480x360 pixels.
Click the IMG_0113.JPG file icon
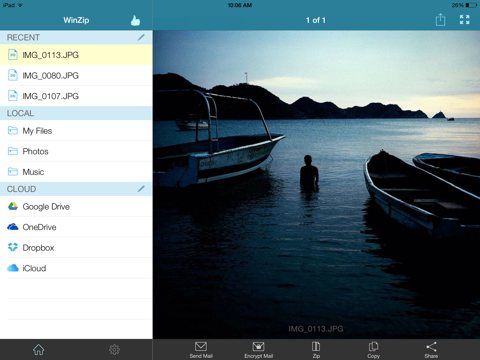point(13,55)
